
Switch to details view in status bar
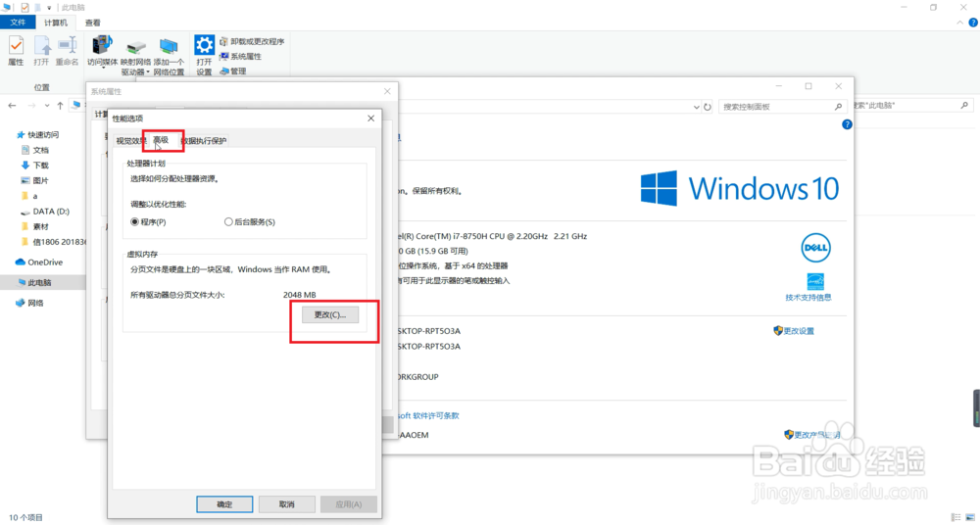pyautogui.click(x=956, y=517)
